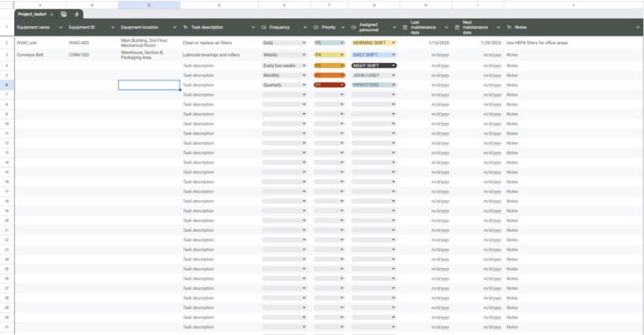This screenshot has width=644, height=335.
Task: Open the yellow P4 priority chip
Action: [x=330, y=54]
